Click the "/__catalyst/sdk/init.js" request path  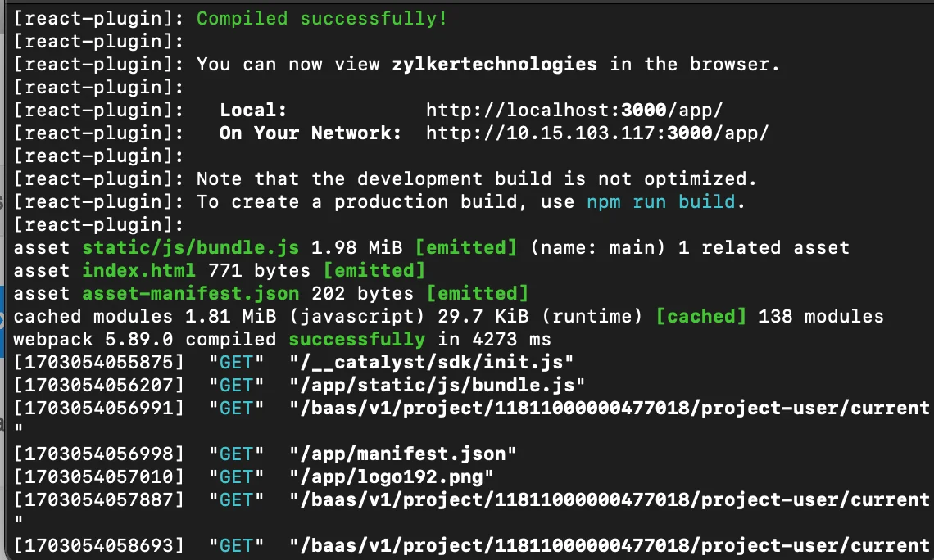click(x=431, y=362)
